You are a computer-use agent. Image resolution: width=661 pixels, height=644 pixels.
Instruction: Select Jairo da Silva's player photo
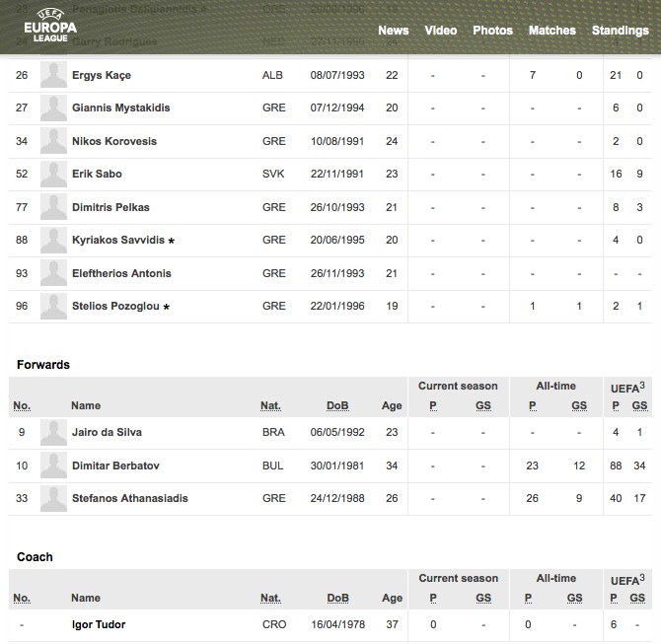pos(53,433)
